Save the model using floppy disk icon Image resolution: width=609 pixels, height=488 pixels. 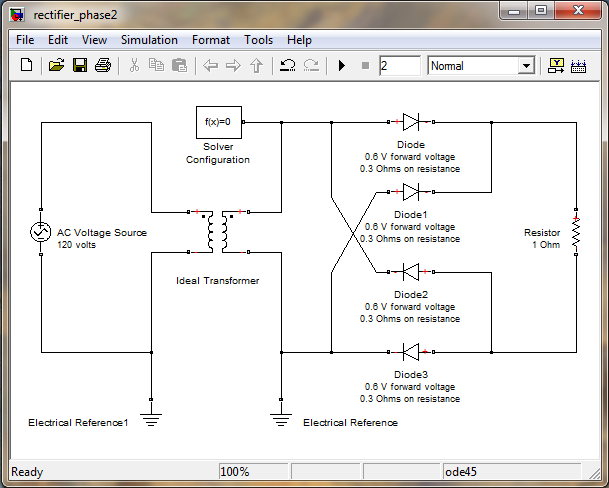(x=80, y=66)
